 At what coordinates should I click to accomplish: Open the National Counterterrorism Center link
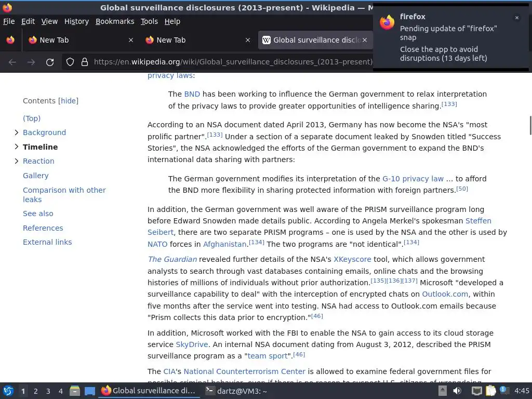click(x=244, y=371)
